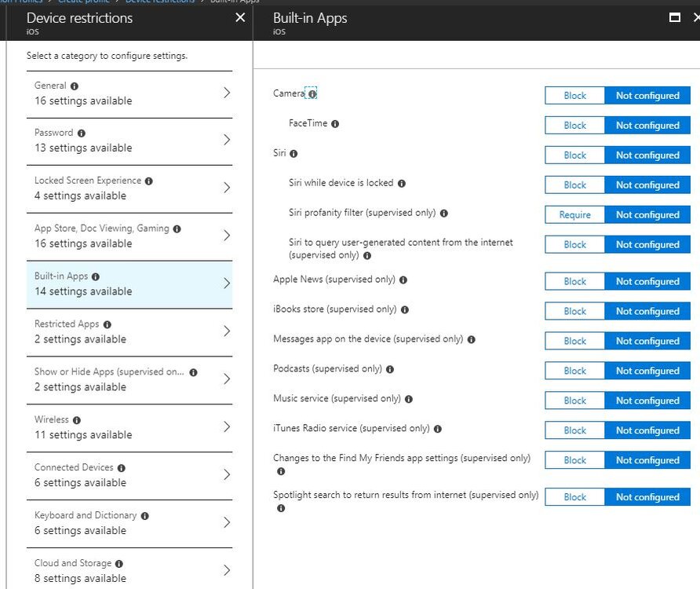700x589 pixels.
Task: Block the iBooks store
Action: click(x=574, y=311)
